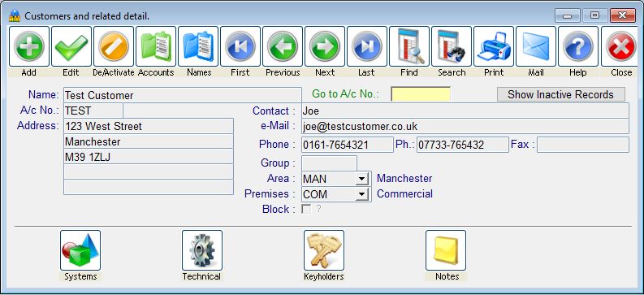Open the Find records tool
The image size is (644, 295).
409,46
